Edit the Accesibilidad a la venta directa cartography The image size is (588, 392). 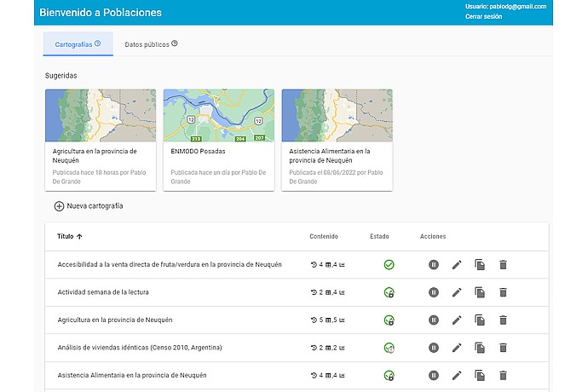[x=457, y=264]
